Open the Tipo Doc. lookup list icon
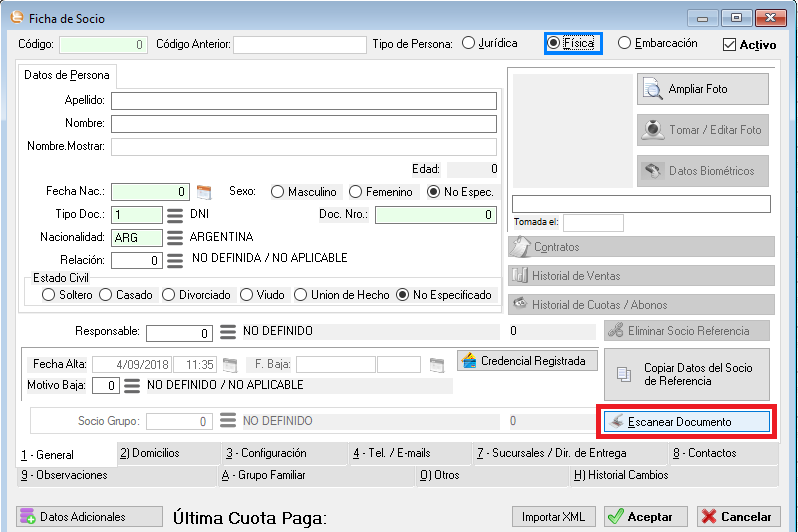Viewport: 798px width, 532px height. [175, 214]
